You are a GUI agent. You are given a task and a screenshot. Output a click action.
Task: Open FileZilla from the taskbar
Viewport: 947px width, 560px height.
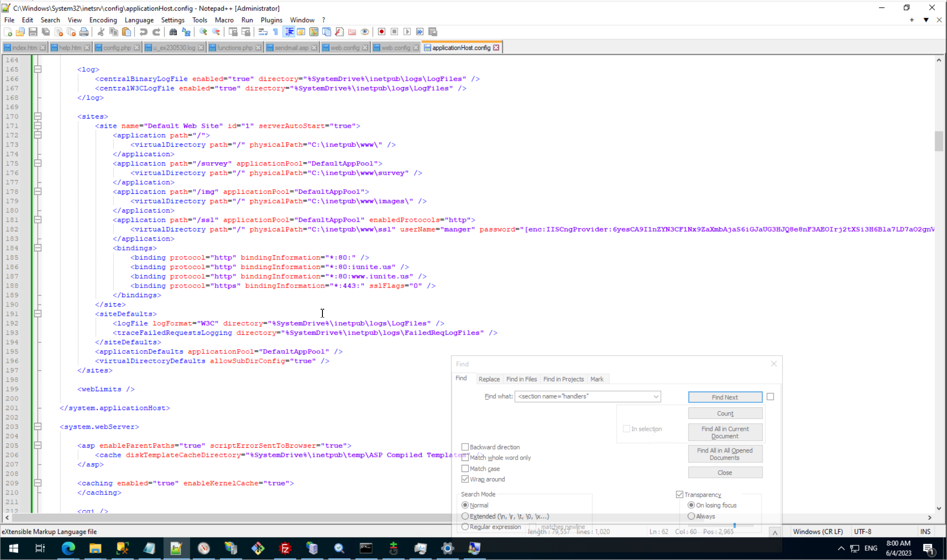point(285,548)
